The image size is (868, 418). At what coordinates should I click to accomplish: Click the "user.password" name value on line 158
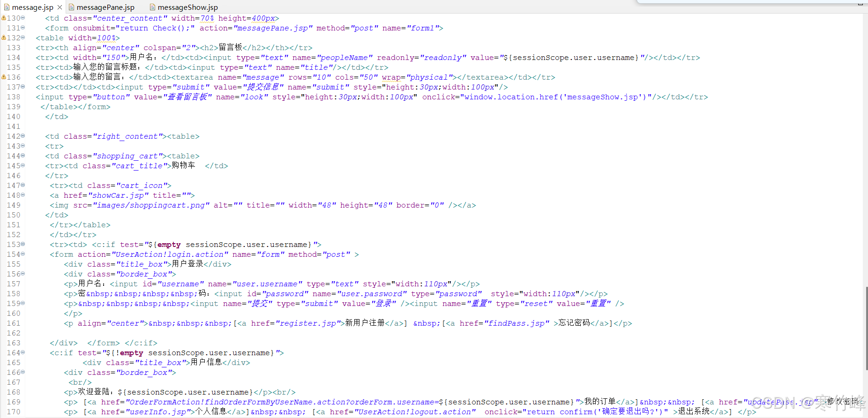click(372, 294)
